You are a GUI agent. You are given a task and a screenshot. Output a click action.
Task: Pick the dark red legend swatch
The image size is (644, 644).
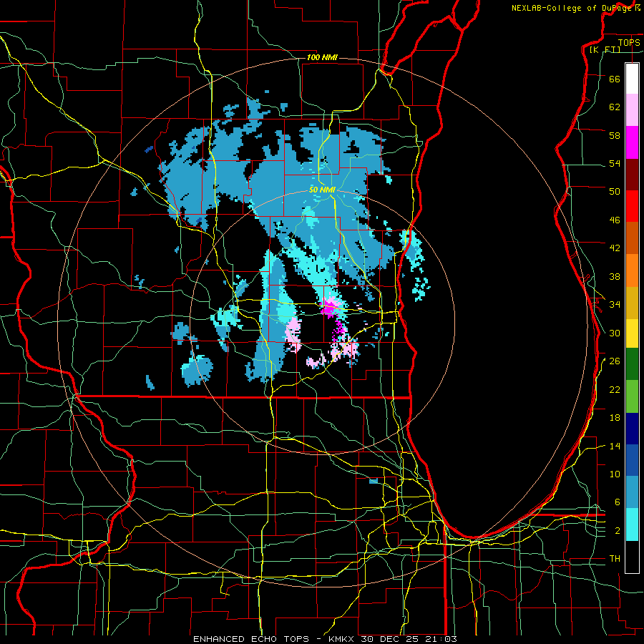[x=632, y=175]
